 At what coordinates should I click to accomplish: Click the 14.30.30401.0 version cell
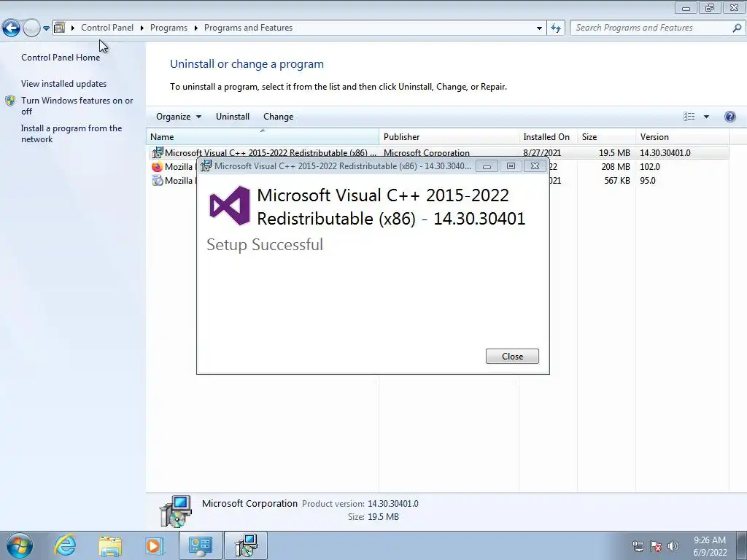coord(665,153)
